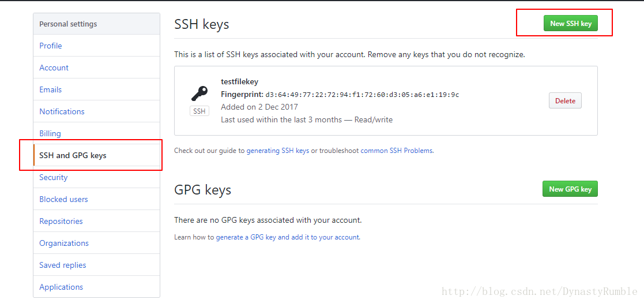The height and width of the screenshot is (303, 644).
Task: Open the generate a GPG key link
Action: tap(288, 237)
